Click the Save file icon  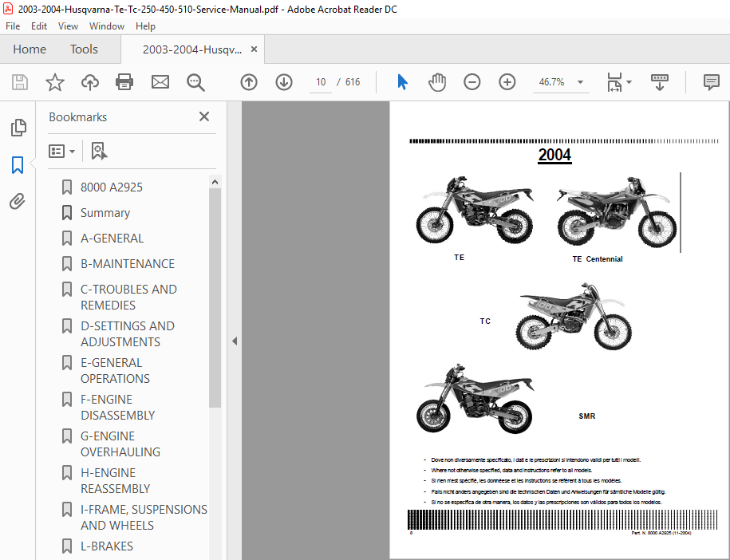tap(20, 82)
